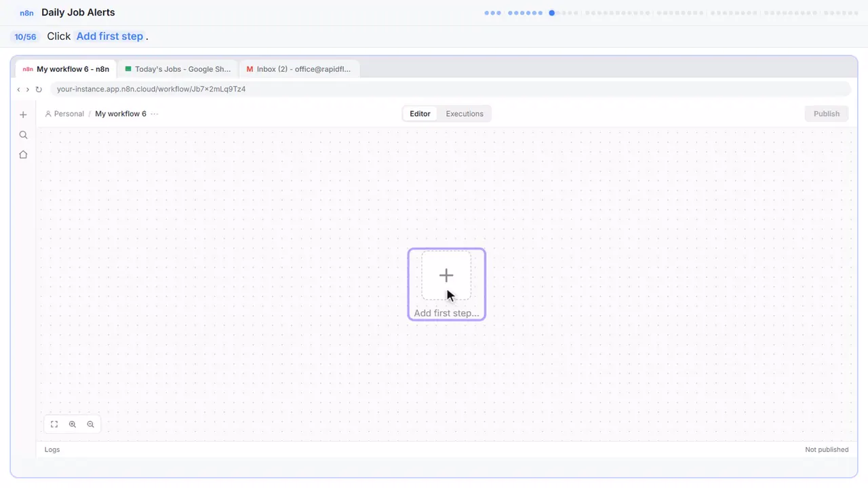Go to home via sidebar house icon
Image resolution: width=868 pixels, height=488 pixels.
(x=23, y=155)
